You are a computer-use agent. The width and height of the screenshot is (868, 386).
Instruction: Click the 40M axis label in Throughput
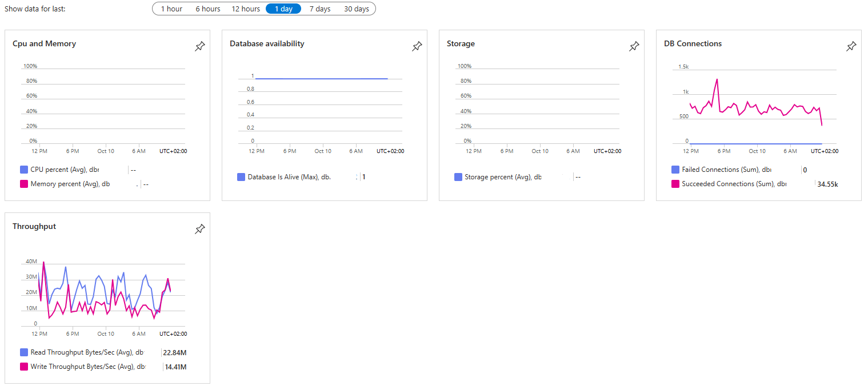point(31,262)
